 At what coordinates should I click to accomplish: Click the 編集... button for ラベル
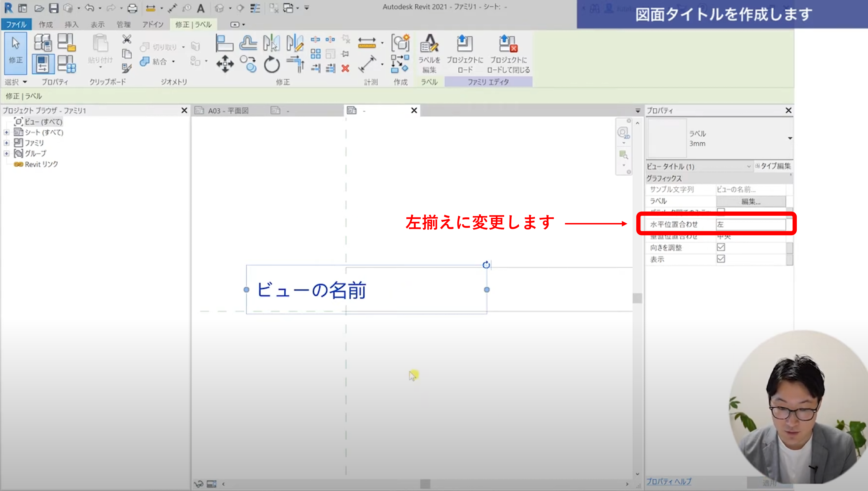coord(751,202)
